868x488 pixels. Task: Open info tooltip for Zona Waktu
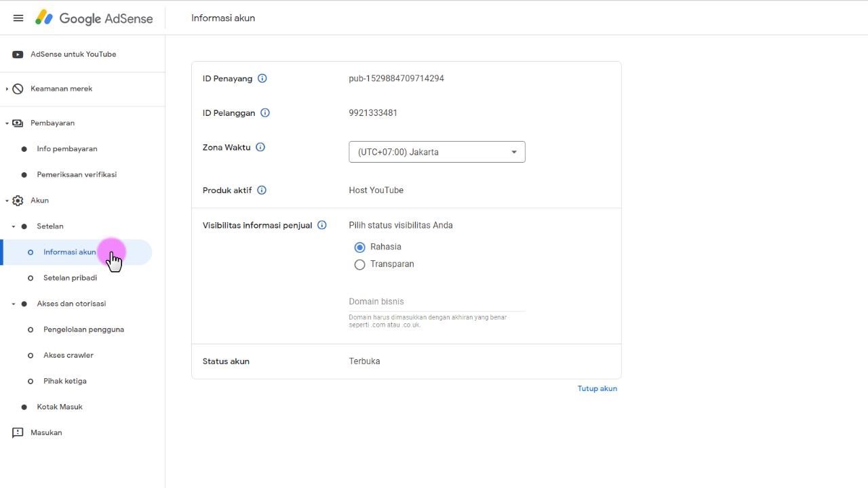click(x=260, y=147)
